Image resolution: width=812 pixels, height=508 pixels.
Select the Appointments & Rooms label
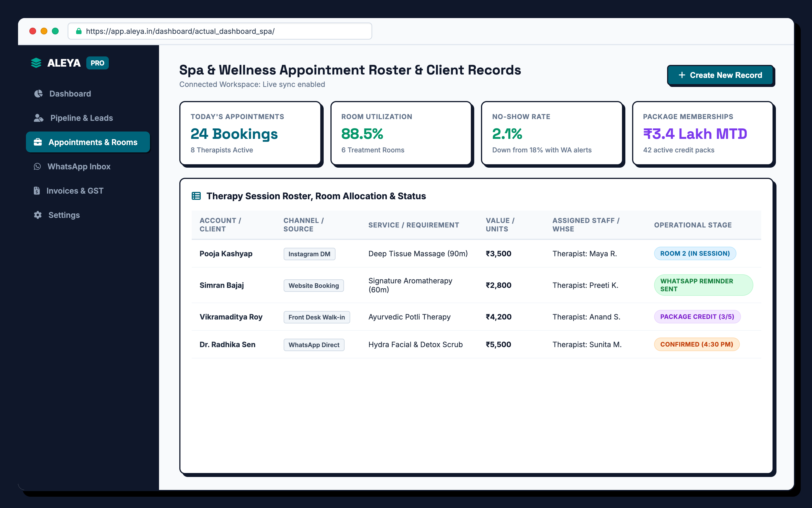[x=93, y=142]
